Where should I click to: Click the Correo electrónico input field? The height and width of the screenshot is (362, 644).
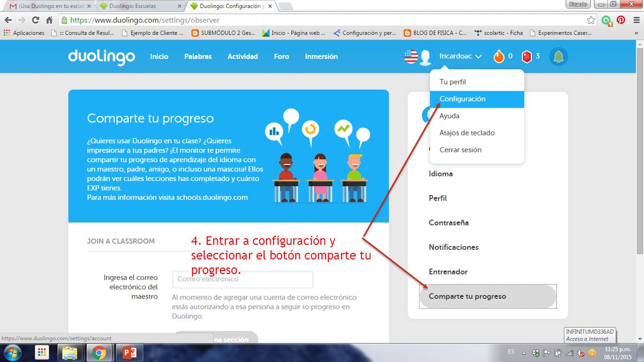pyautogui.click(x=243, y=279)
